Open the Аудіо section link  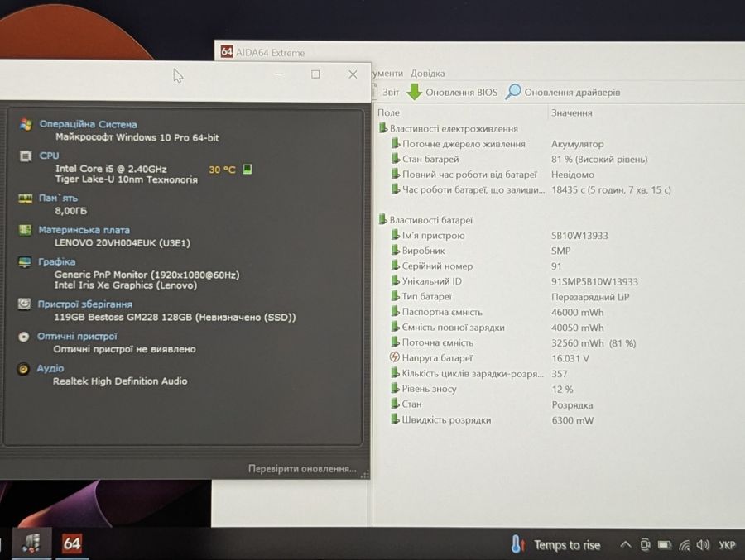tap(50, 368)
